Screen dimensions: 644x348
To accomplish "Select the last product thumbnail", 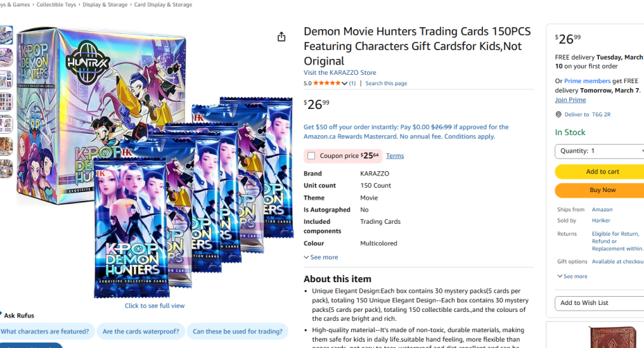I will pyautogui.click(x=6, y=168).
